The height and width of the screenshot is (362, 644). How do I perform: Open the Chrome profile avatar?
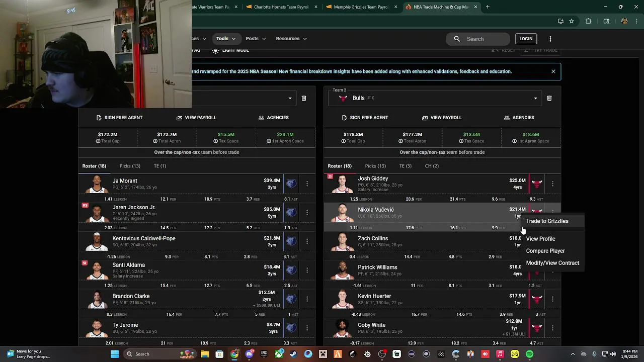[x=624, y=21]
